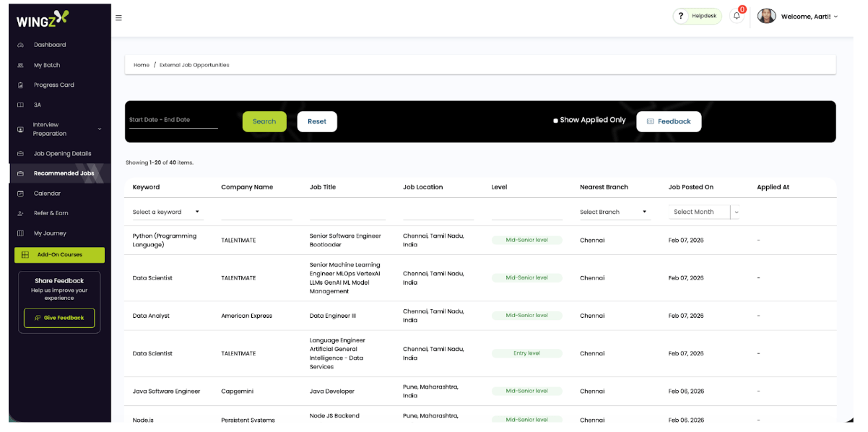Sort by Company Name column header
868x432 pixels.
[247, 187]
